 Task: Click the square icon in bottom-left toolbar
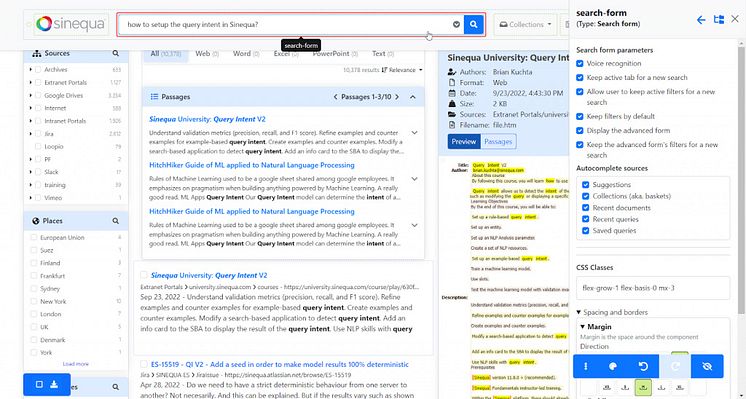pos(39,384)
